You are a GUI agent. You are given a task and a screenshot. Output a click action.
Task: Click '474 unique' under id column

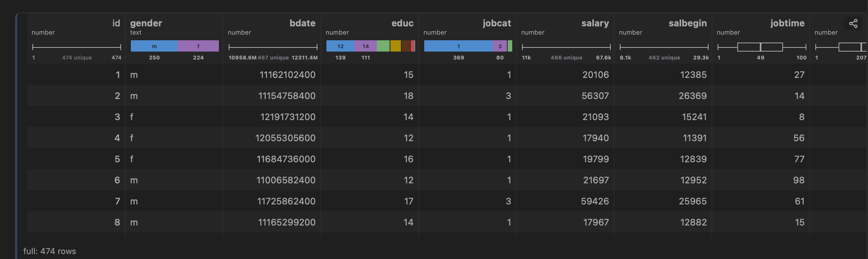point(77,58)
